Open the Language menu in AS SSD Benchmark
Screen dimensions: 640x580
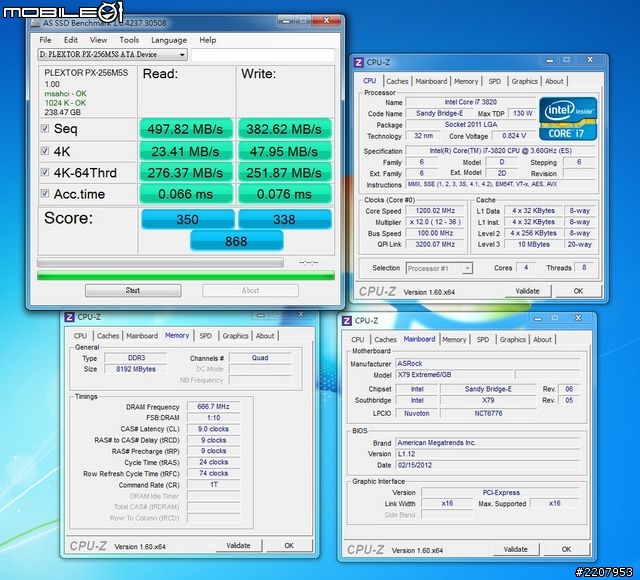point(169,40)
